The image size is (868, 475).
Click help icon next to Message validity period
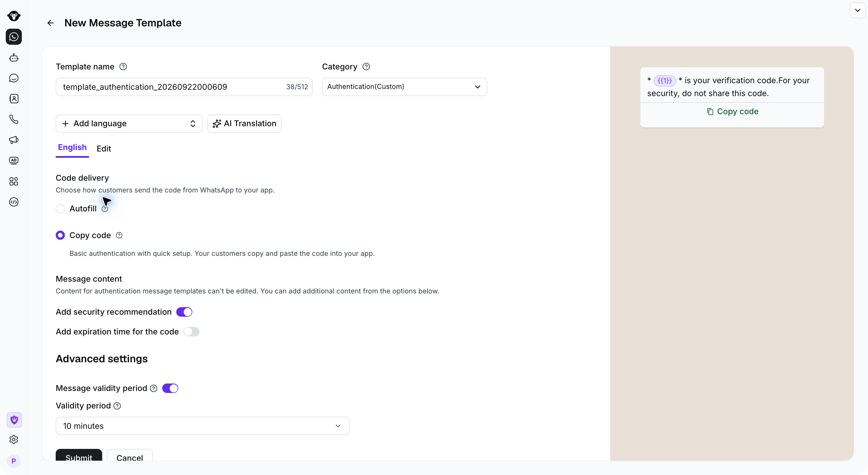point(154,388)
